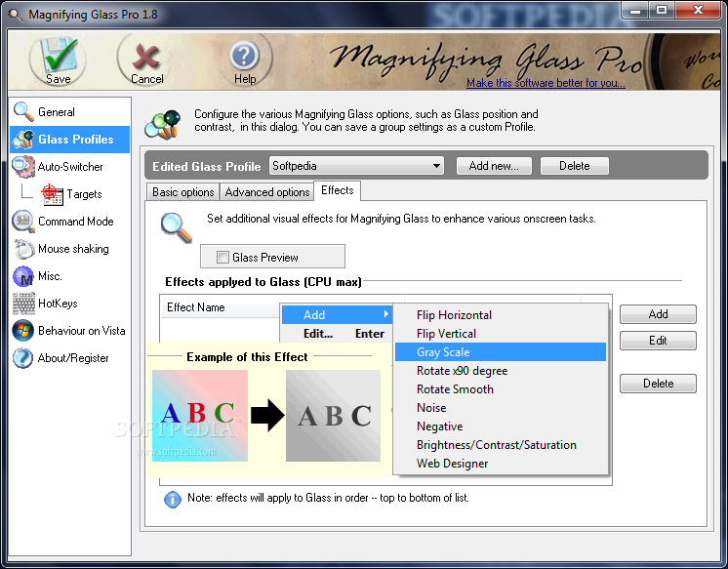Click Edit... in the context menu
This screenshot has height=569, width=728.
tap(337, 334)
